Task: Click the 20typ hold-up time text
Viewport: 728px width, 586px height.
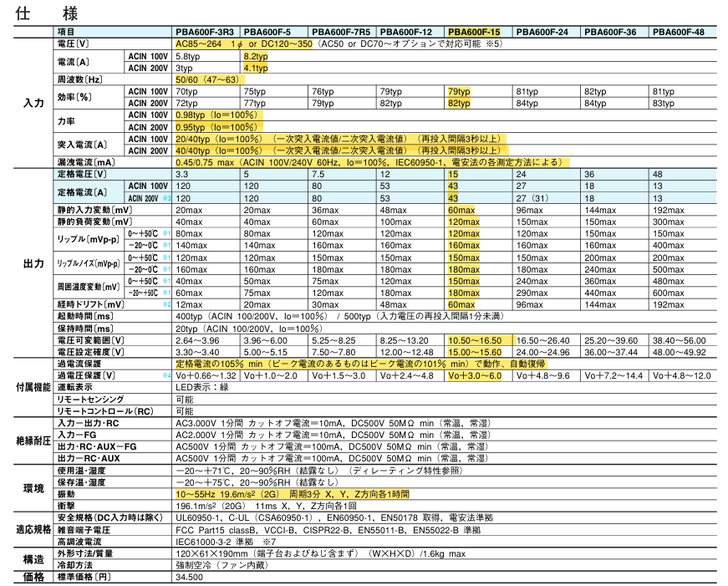Action: (x=249, y=329)
